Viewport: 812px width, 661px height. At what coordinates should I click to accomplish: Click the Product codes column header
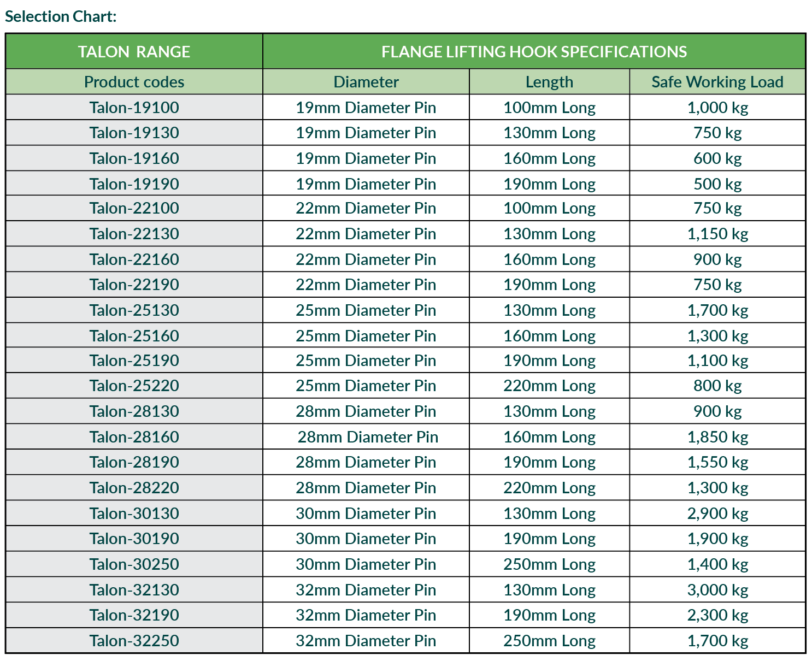134,82
